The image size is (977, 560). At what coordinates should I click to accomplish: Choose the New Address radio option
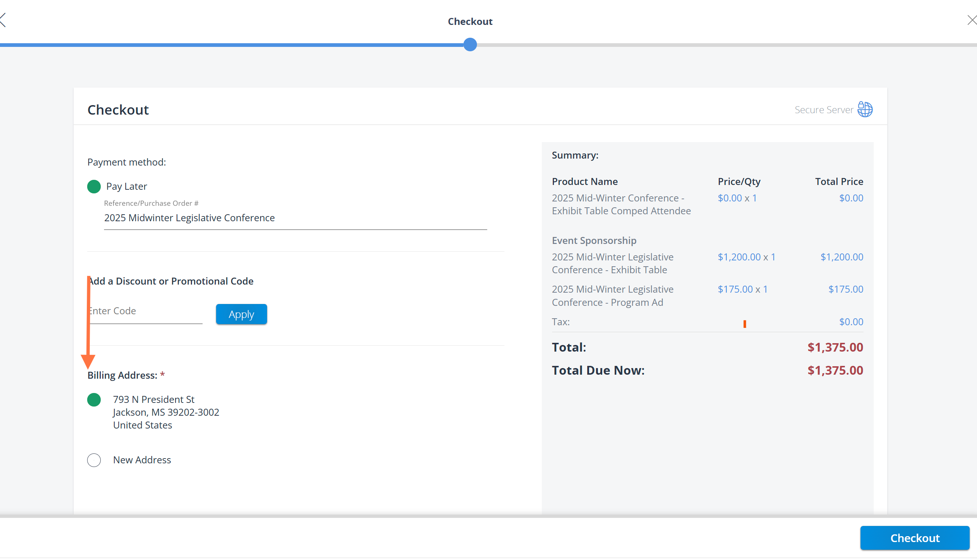(94, 460)
